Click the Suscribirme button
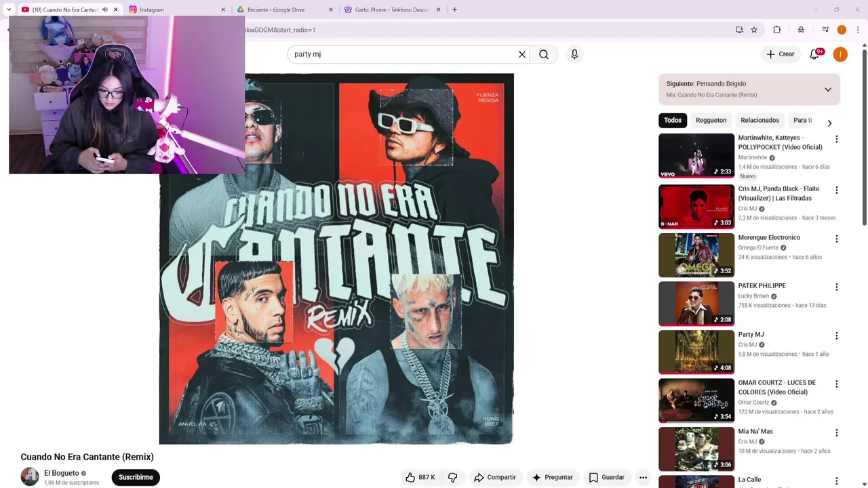868x488 pixels. [x=136, y=477]
